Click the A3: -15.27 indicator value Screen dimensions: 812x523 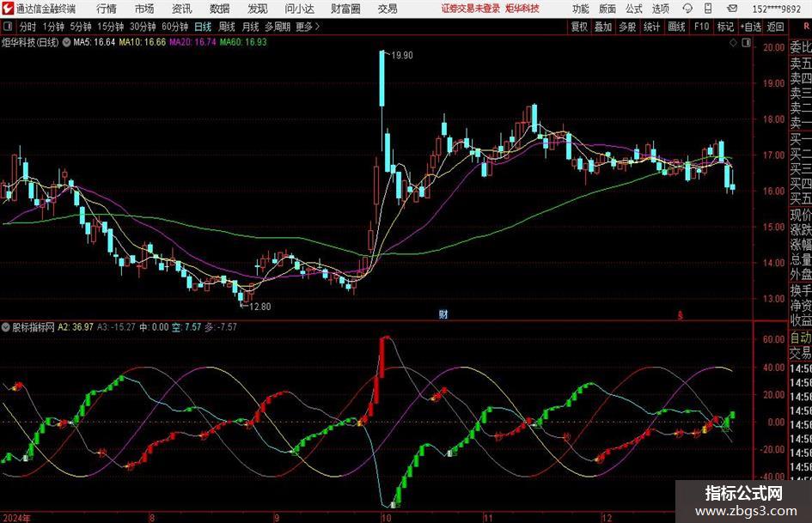pyautogui.click(x=117, y=327)
